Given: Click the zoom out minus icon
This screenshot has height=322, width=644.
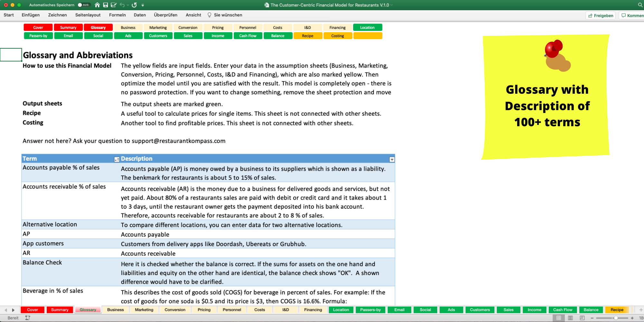Looking at the screenshot, I should tap(592, 318).
